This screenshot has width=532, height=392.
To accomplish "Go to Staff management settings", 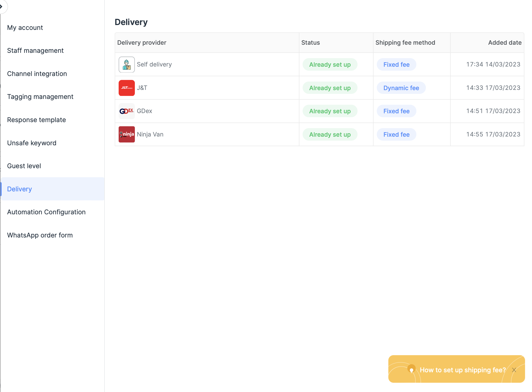I will pos(35,51).
